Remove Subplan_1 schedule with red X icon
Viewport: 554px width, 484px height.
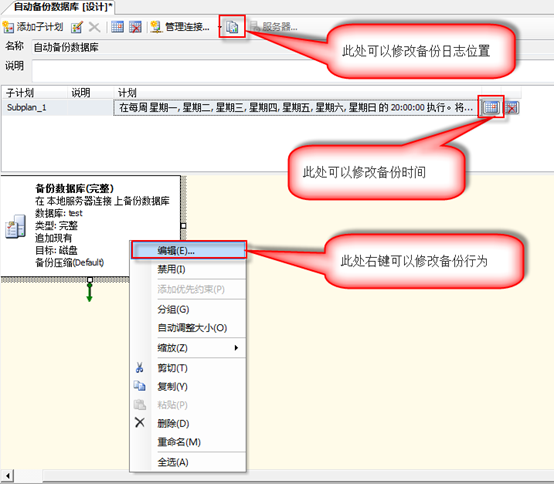coord(512,108)
